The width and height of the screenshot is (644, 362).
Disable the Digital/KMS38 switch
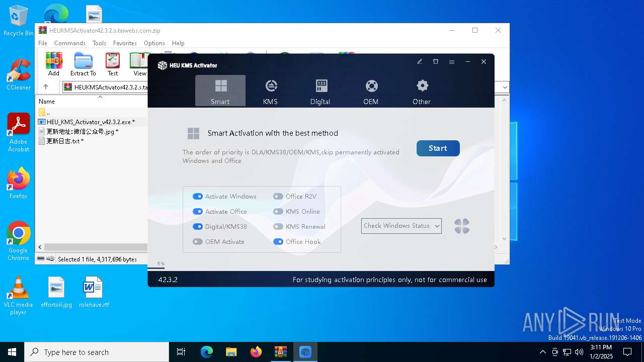[x=198, y=227]
